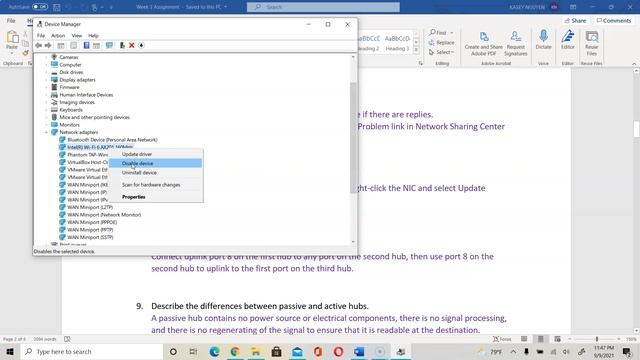Screen dimensions: 640x360
Task: Click Word zoom slider
Action: tap(596, 339)
